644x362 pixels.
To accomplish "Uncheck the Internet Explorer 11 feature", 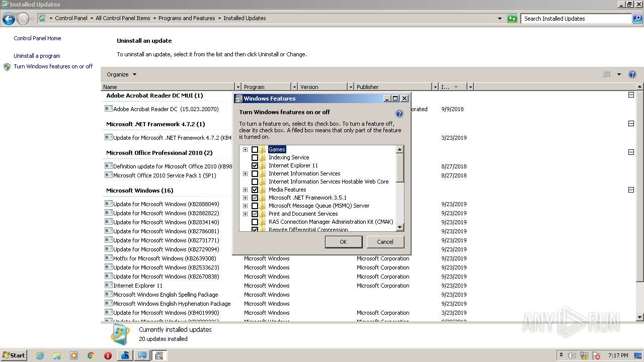I will 255,165.
